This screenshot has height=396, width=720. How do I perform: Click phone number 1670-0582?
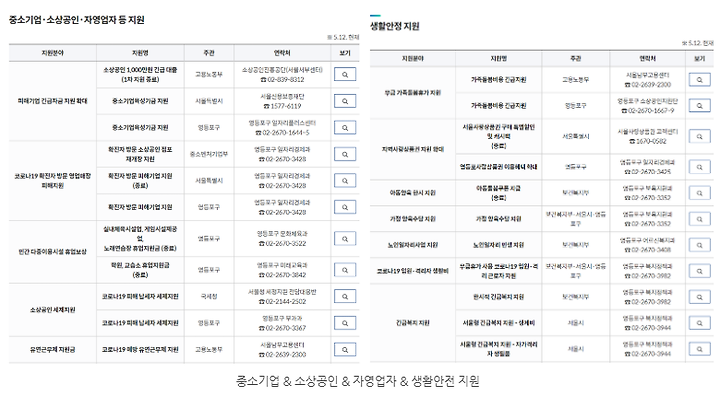[x=647, y=141]
